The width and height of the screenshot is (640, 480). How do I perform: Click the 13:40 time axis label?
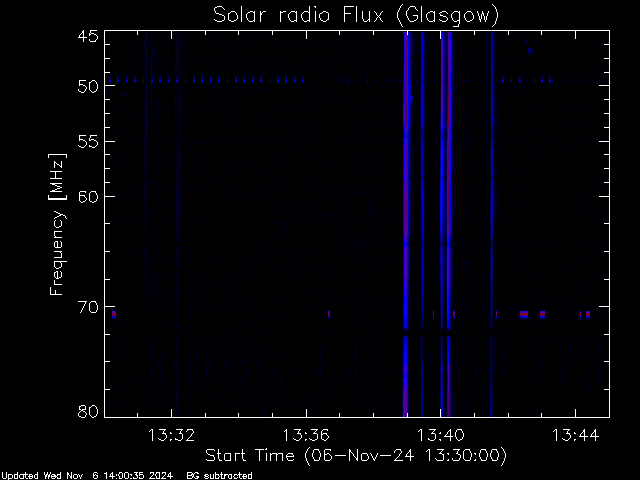[440, 435]
